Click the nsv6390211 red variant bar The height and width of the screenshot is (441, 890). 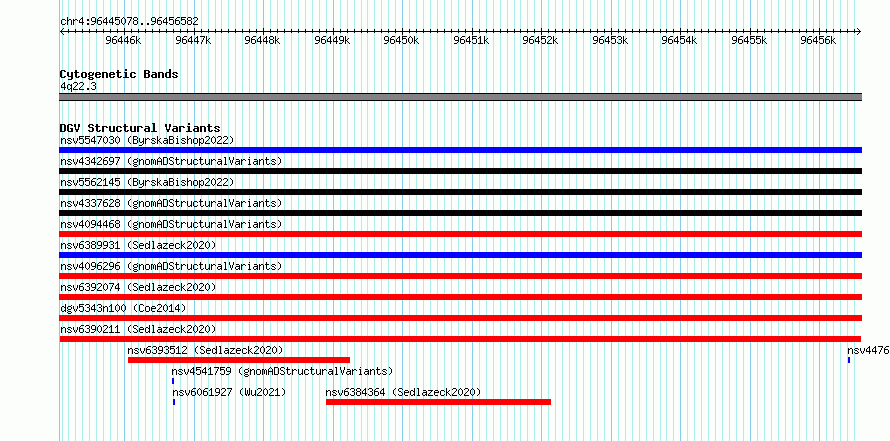[460, 339]
